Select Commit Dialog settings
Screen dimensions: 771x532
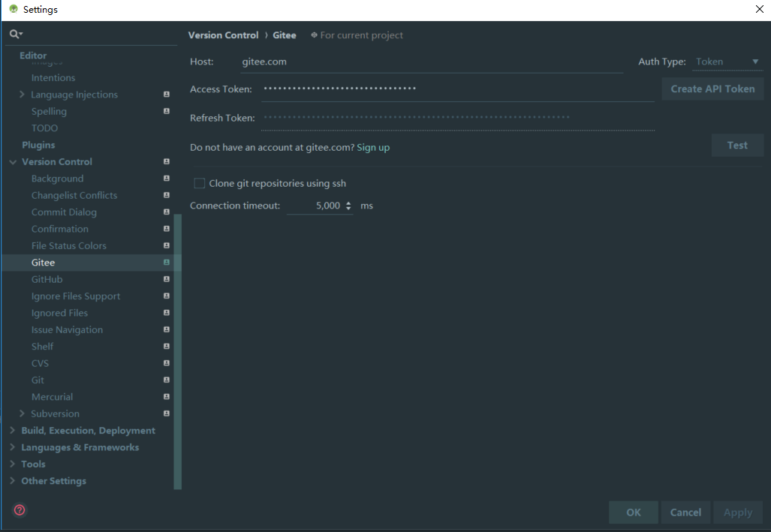[x=64, y=212]
